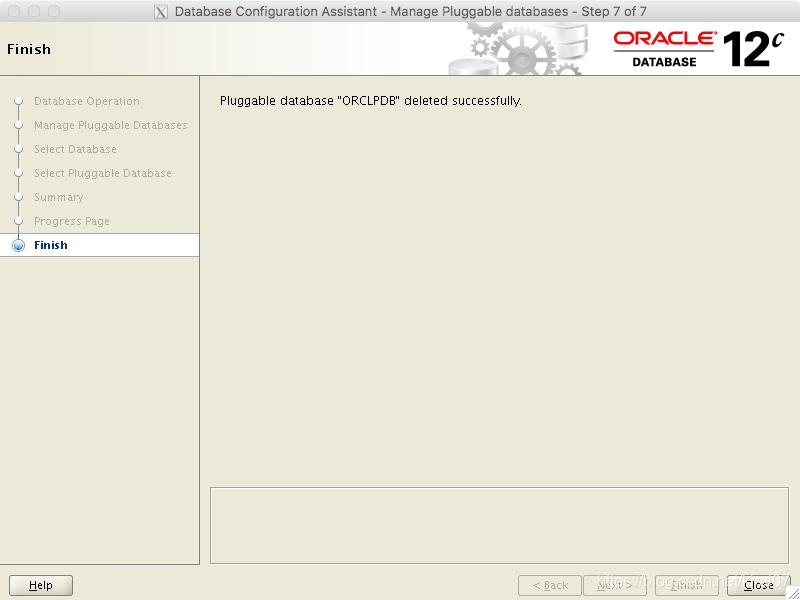Viewport: 800px width, 600px height.
Task: Select the Select Database step
Action: point(76,149)
